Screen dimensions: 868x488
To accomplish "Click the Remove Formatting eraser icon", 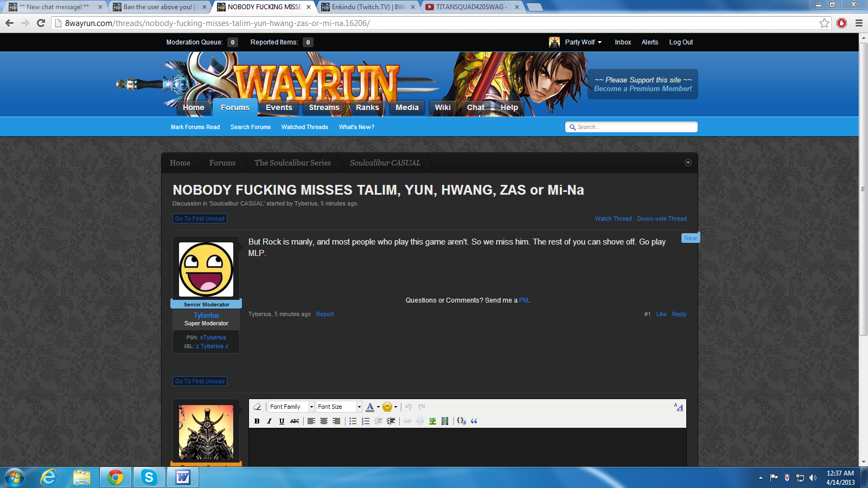I will pyautogui.click(x=257, y=407).
